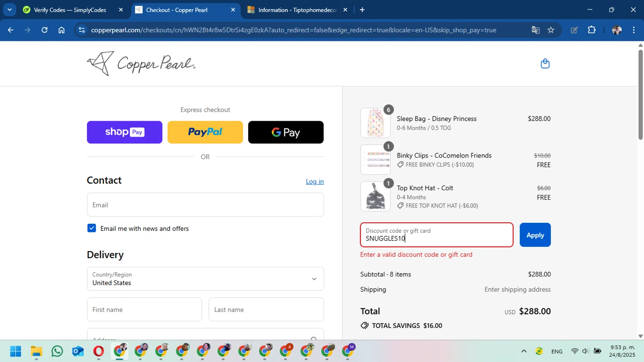644x362 pixels.
Task: Click the page vertical scrollbar
Action: (640, 94)
